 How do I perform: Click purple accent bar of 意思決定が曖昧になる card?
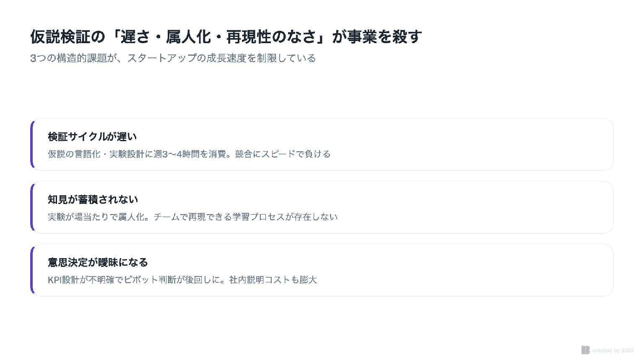click(x=32, y=270)
